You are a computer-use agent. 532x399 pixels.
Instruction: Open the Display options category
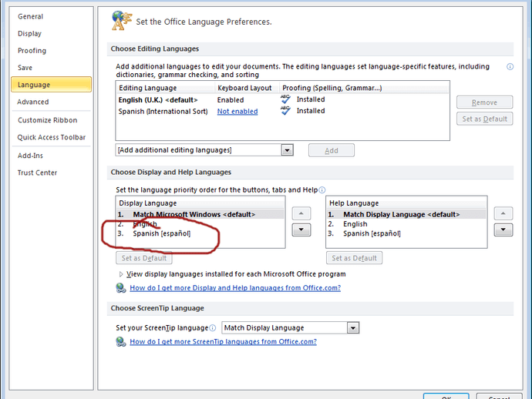tap(29, 34)
